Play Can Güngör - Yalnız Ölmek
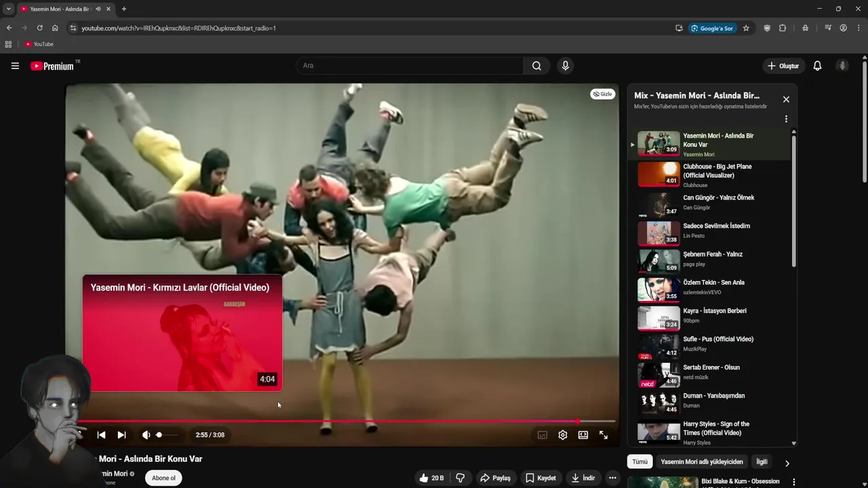 coord(709,203)
